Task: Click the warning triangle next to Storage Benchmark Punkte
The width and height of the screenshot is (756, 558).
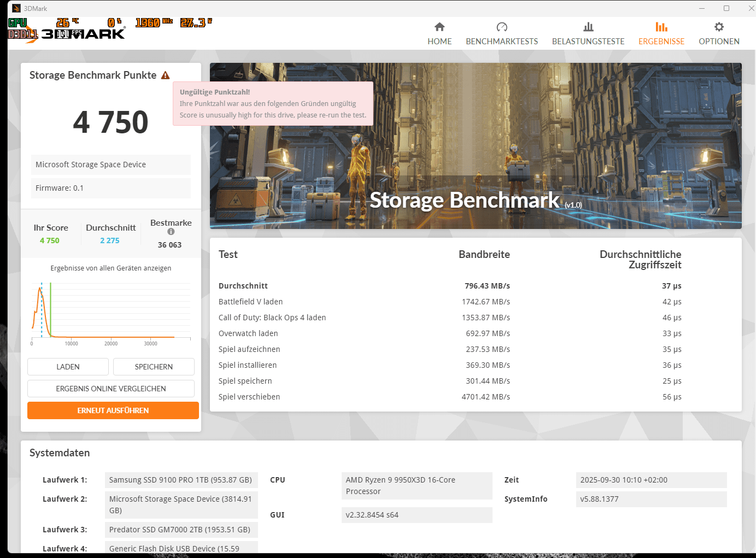Action: click(165, 75)
